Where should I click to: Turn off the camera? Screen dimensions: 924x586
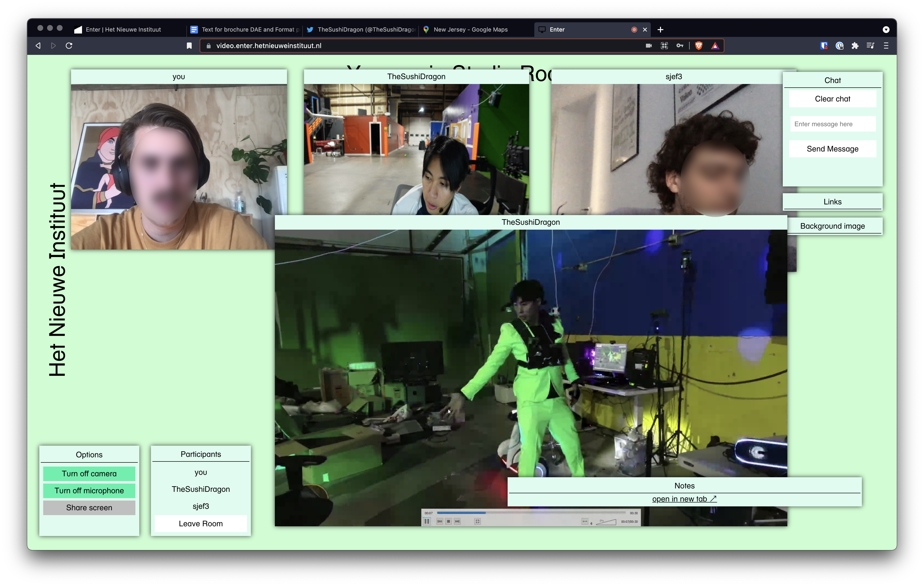pyautogui.click(x=89, y=473)
